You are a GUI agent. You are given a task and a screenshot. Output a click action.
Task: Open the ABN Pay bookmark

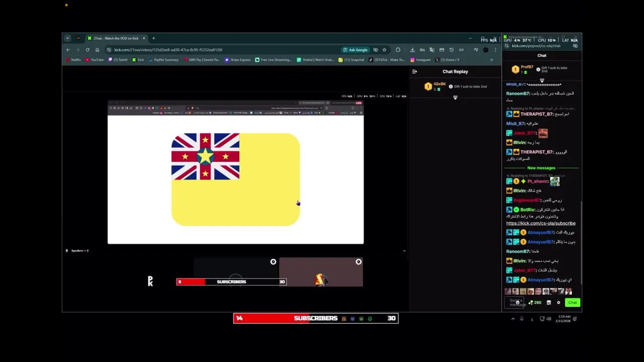click(202, 60)
